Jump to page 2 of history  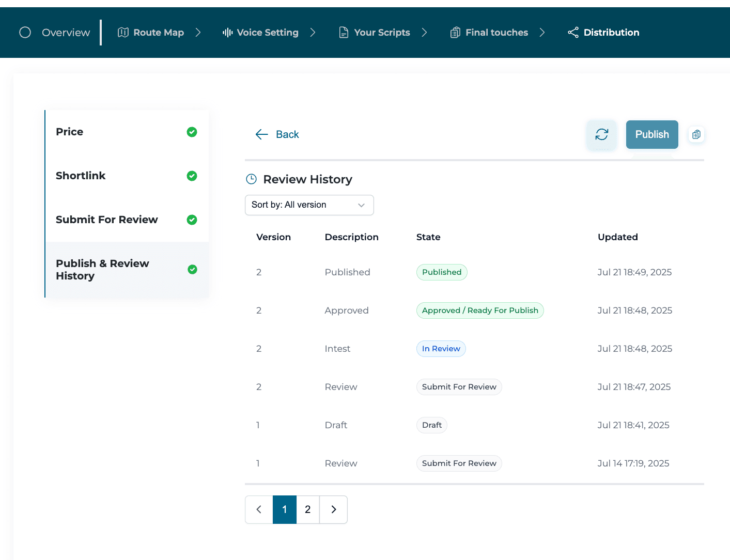308,509
